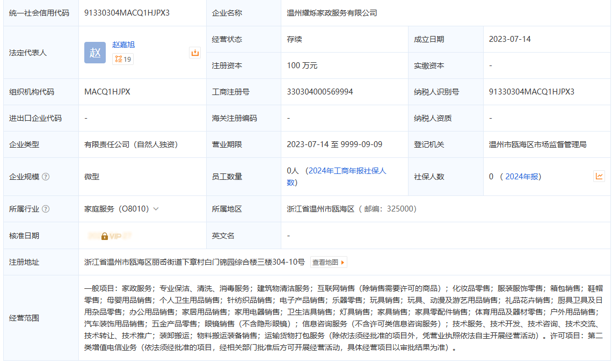
Task: Select the establishment date 2023-07-14
Action: pyautogui.click(x=510, y=39)
